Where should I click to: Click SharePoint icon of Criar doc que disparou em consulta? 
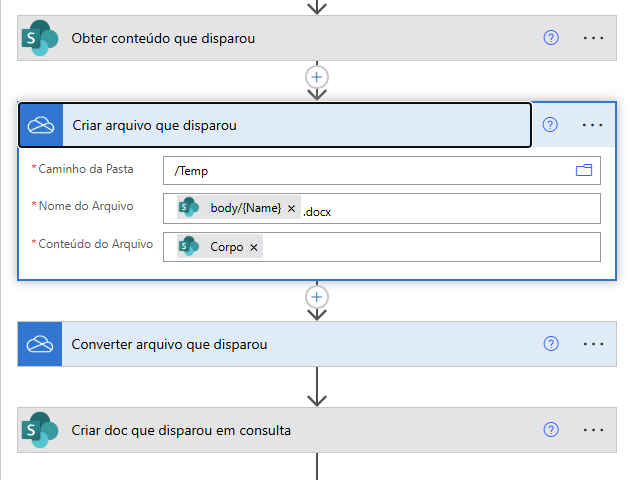pyautogui.click(x=40, y=430)
